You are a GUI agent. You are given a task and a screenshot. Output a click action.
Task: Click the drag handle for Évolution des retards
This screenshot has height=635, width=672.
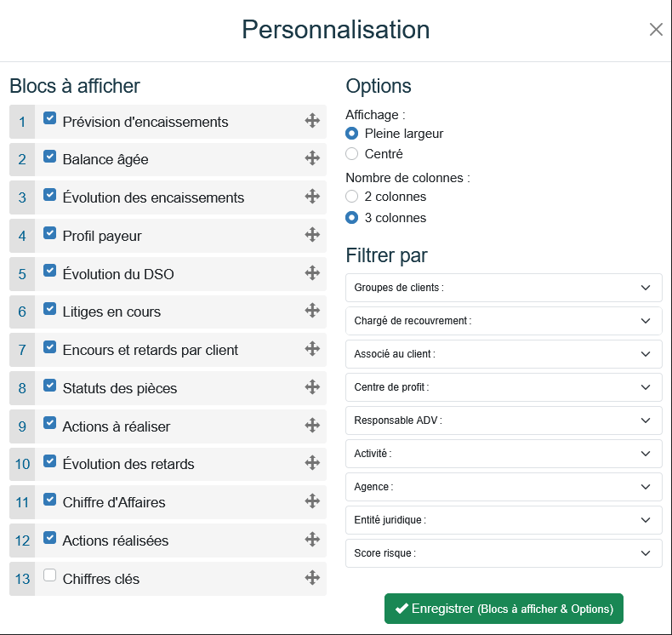coord(312,463)
